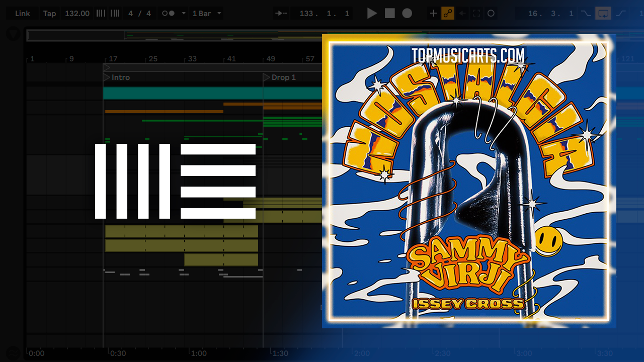
Task: Click the Session Record circle button
Action: (x=491, y=14)
